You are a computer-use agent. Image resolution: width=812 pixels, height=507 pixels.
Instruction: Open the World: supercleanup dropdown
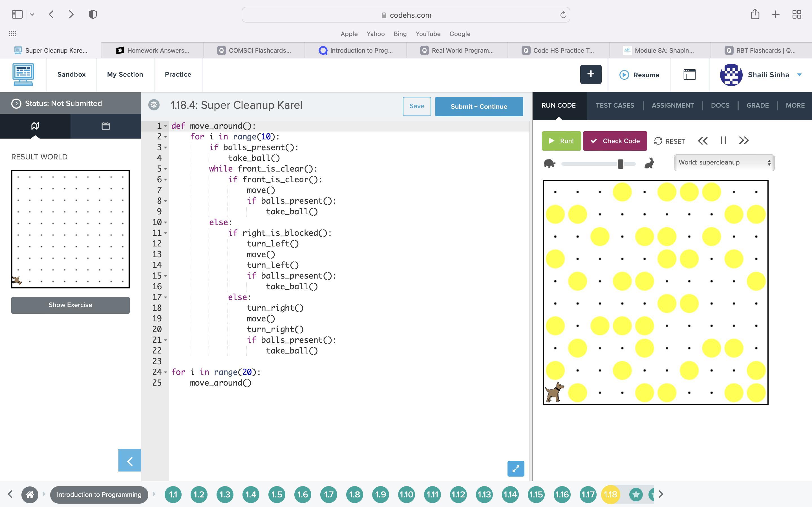pos(724,163)
